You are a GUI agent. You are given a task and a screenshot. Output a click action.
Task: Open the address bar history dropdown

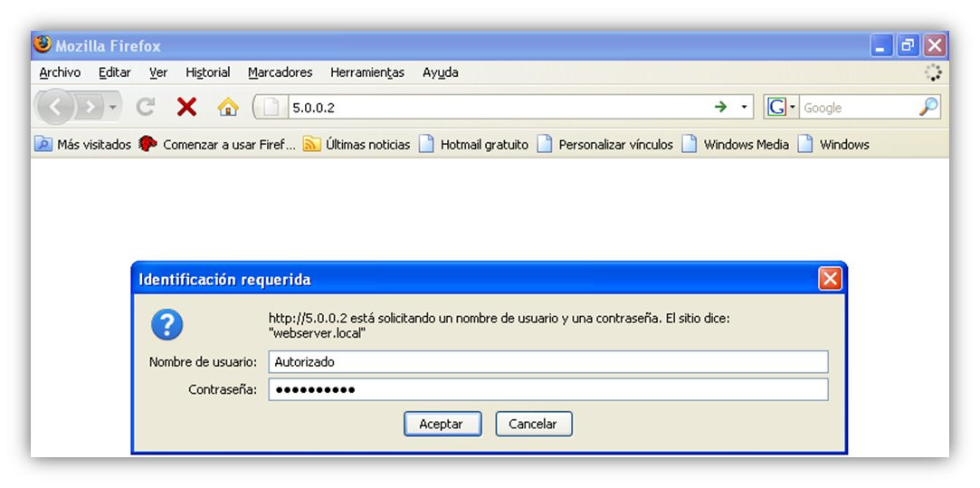744,107
